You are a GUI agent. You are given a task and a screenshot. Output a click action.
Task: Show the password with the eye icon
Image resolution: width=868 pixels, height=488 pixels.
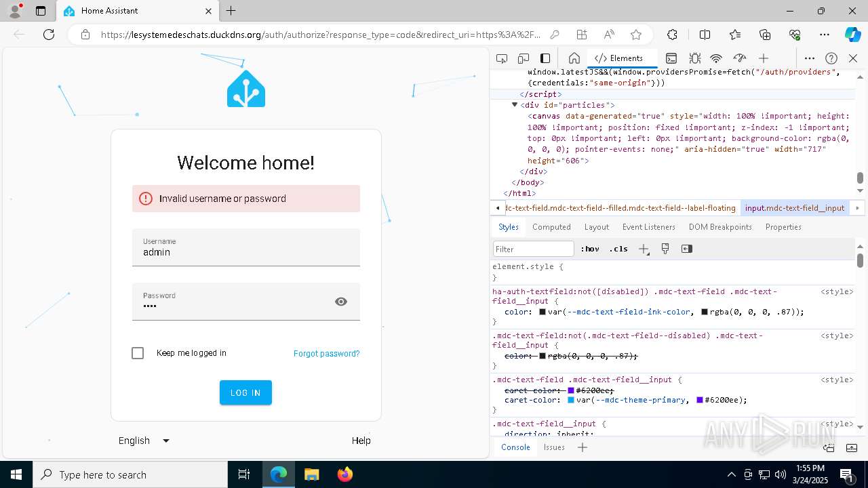tap(341, 302)
